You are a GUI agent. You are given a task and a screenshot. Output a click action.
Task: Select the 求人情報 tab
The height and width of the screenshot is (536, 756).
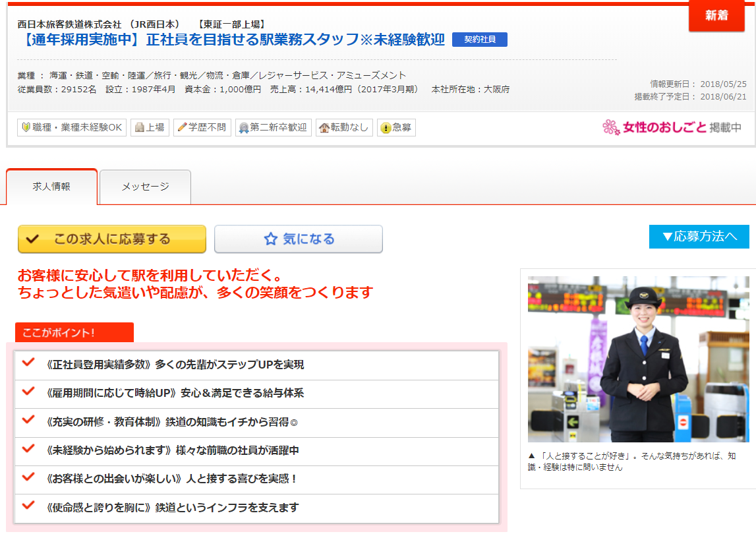point(51,187)
